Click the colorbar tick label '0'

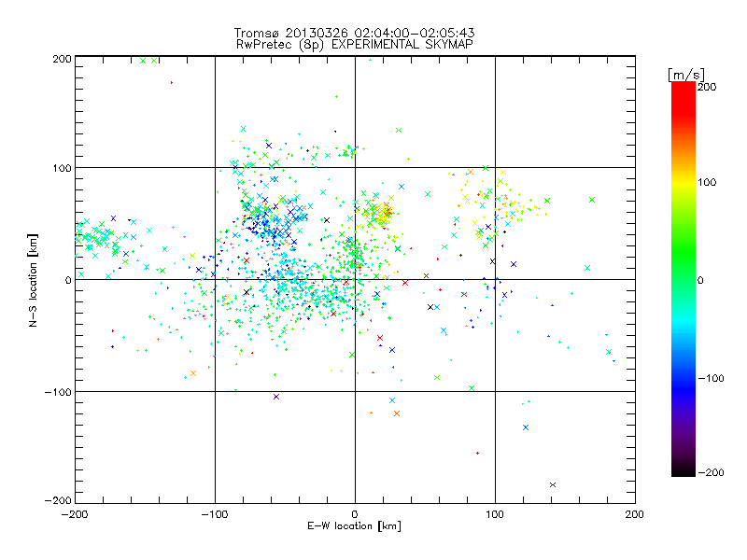700,280
